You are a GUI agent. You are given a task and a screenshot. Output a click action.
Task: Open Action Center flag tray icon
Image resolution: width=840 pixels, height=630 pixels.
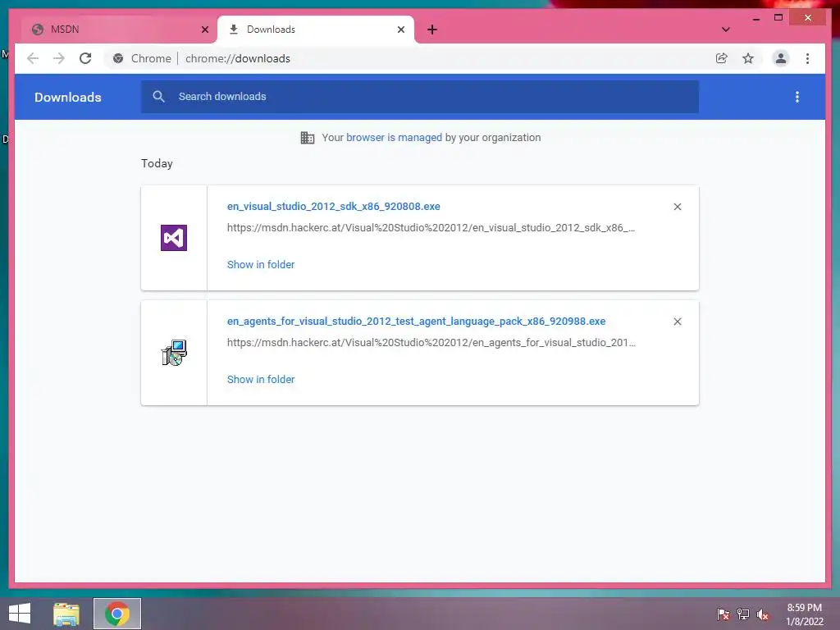click(724, 614)
